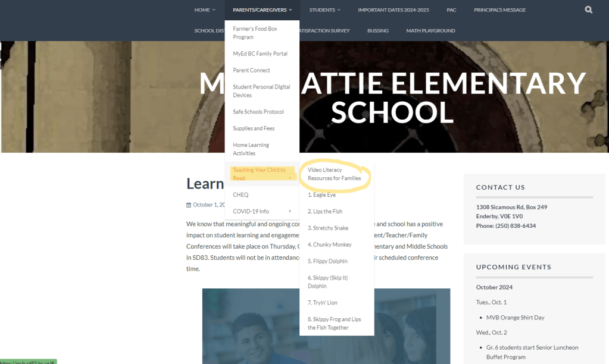Screen dimensions: 609x364
Task: Open Safe Schools Protocol page
Action: coord(258,112)
